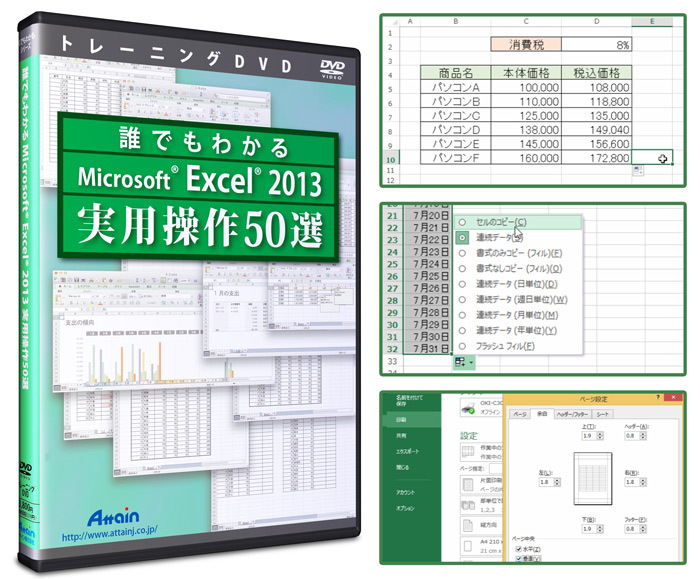Click the DVD Video logo on the cover
This screenshot has width=700, height=579.
coord(332,69)
